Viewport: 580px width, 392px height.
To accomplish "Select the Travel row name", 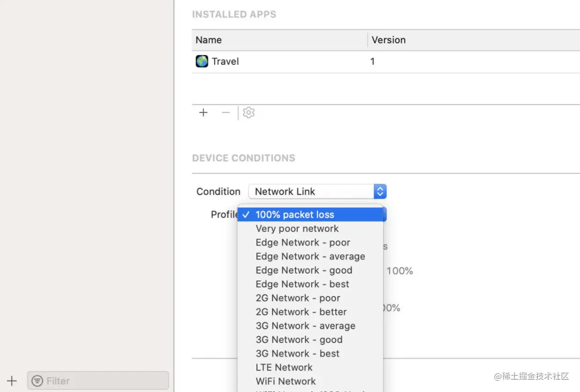I will pyautogui.click(x=225, y=61).
